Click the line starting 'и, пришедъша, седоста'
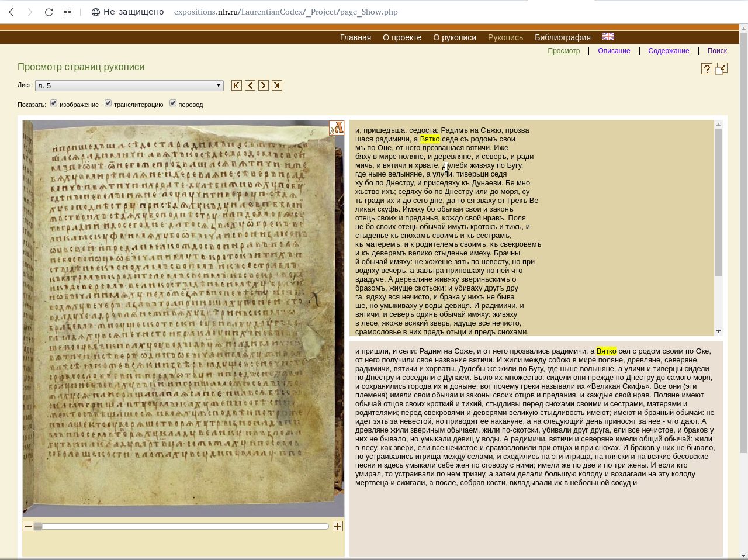This screenshot has width=748, height=560. (442, 130)
